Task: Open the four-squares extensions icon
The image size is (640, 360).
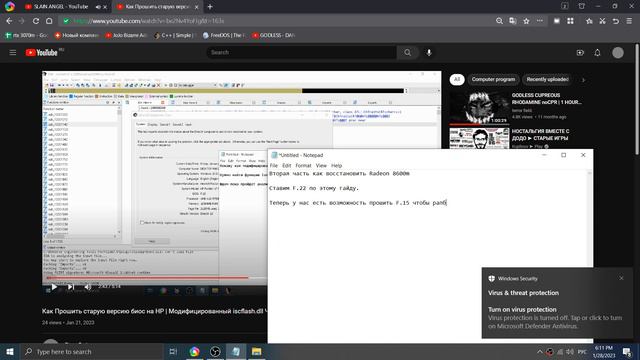Action: [x=570, y=21]
